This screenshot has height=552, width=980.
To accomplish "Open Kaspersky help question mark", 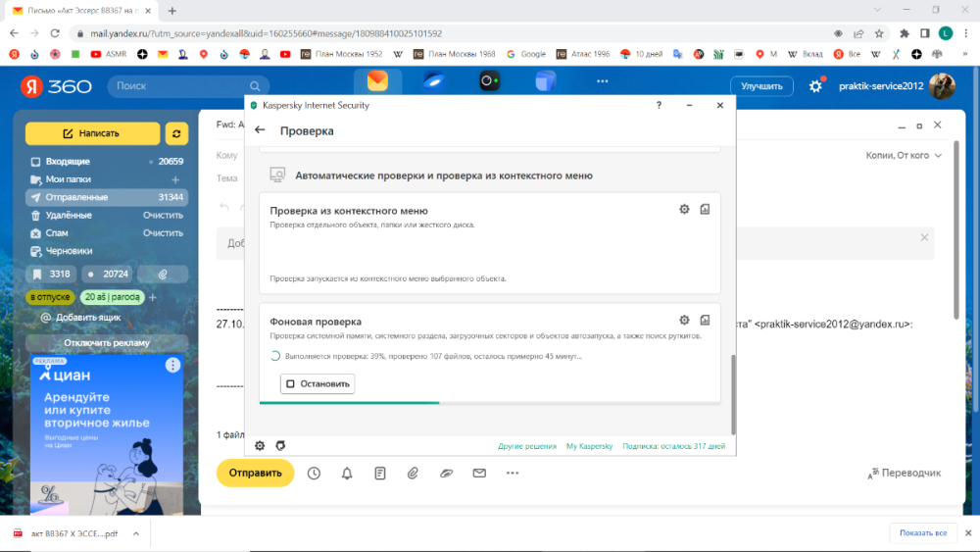I will tap(659, 105).
